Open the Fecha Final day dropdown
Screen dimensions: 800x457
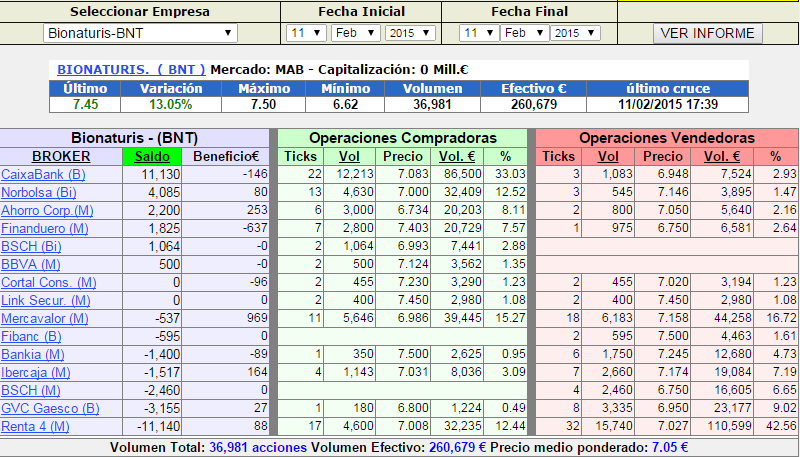point(479,34)
